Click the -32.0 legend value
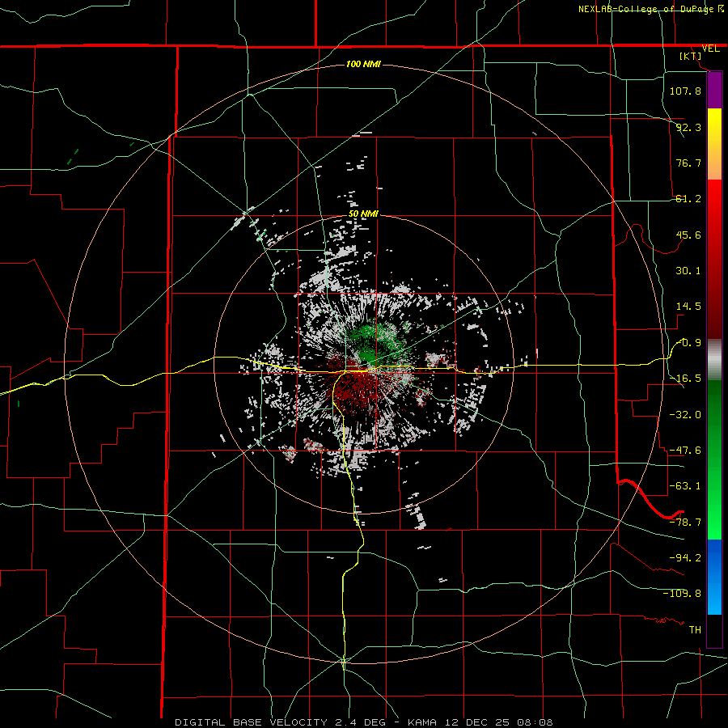This screenshot has width=728, height=728. coord(685,415)
